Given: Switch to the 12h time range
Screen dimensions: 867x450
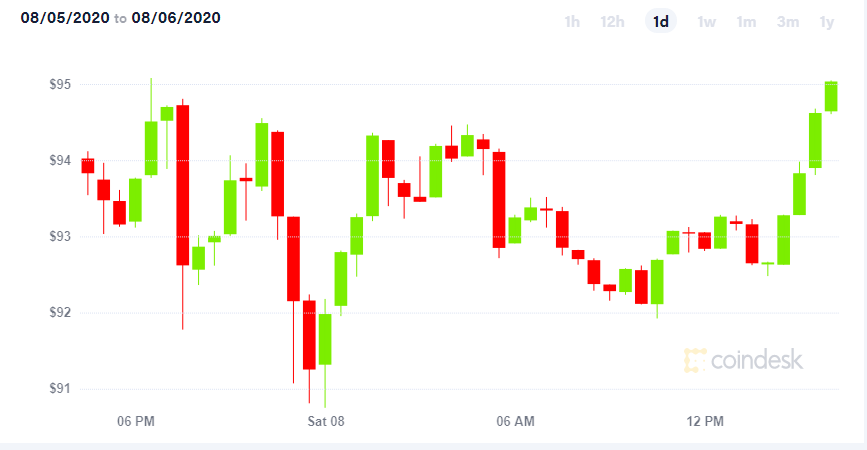Looking at the screenshot, I should (x=612, y=22).
